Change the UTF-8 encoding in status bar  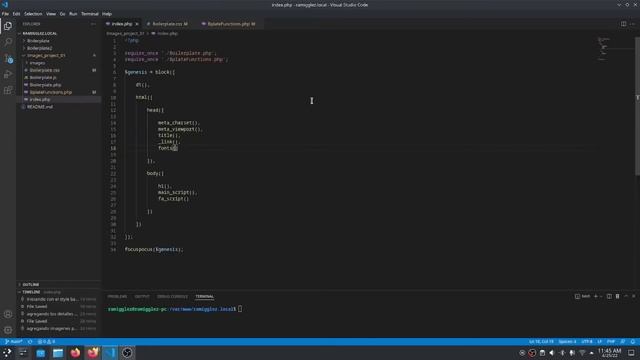(587, 342)
